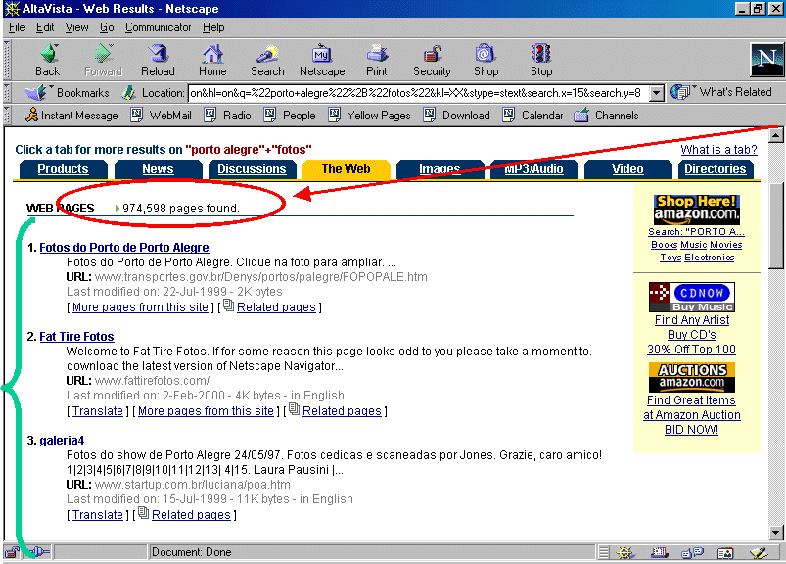Screen dimensions: 786x564
Task: Collapse the location toolbar grip handle
Action: 7,93
